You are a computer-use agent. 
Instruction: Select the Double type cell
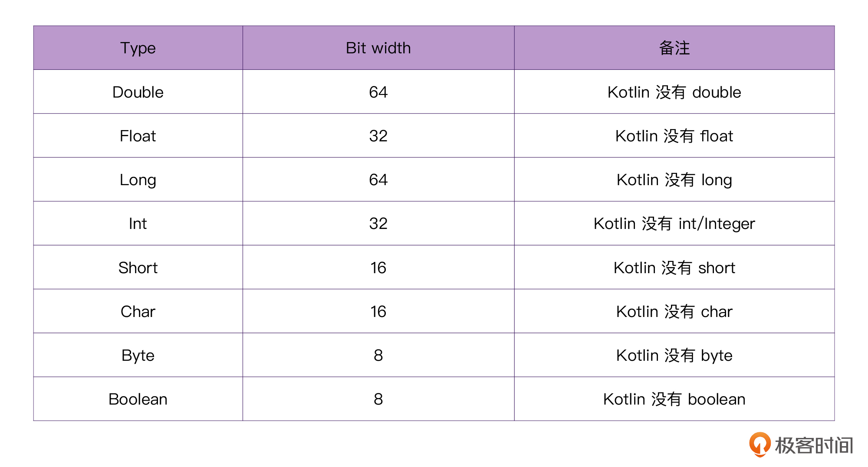[x=138, y=92]
